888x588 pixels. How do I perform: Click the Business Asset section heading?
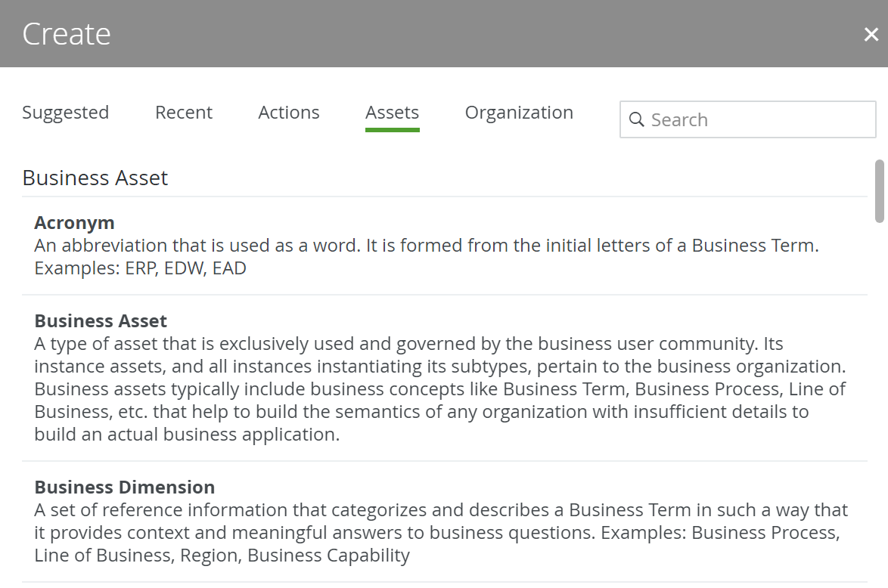pyautogui.click(x=95, y=178)
